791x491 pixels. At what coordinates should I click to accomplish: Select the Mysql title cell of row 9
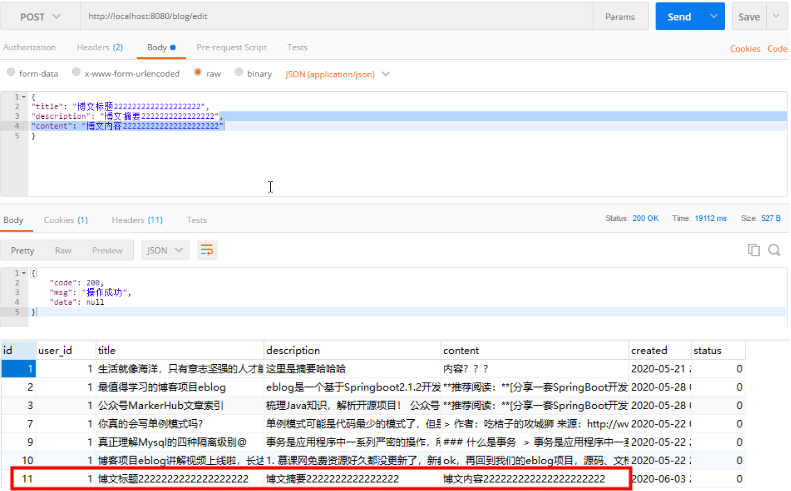[180, 442]
